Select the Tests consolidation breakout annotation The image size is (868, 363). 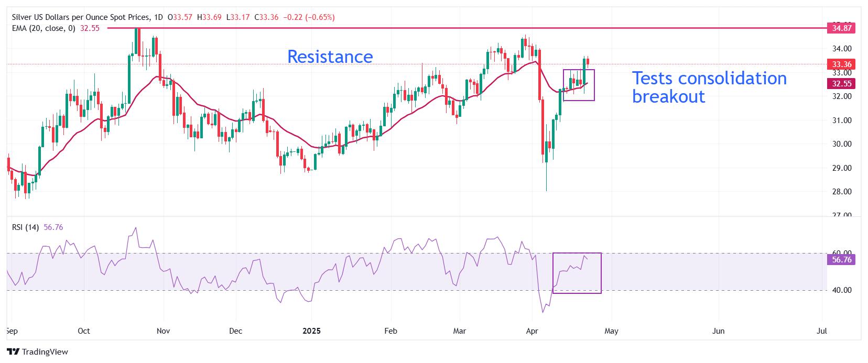(x=709, y=87)
